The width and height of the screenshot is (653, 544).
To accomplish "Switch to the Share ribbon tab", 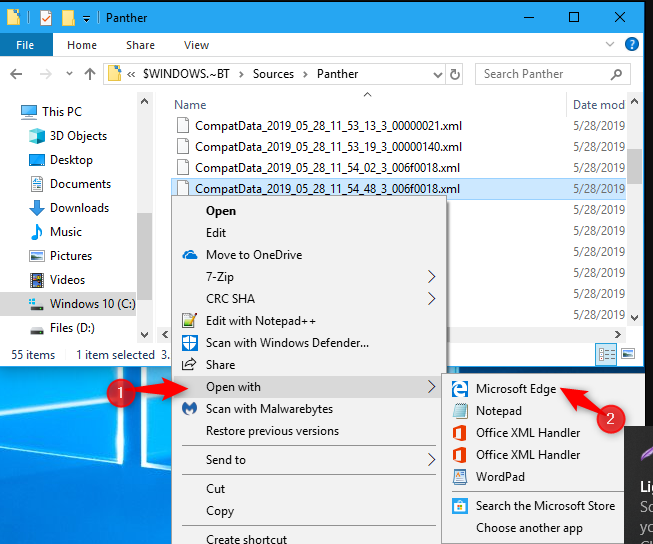I will click(x=140, y=45).
